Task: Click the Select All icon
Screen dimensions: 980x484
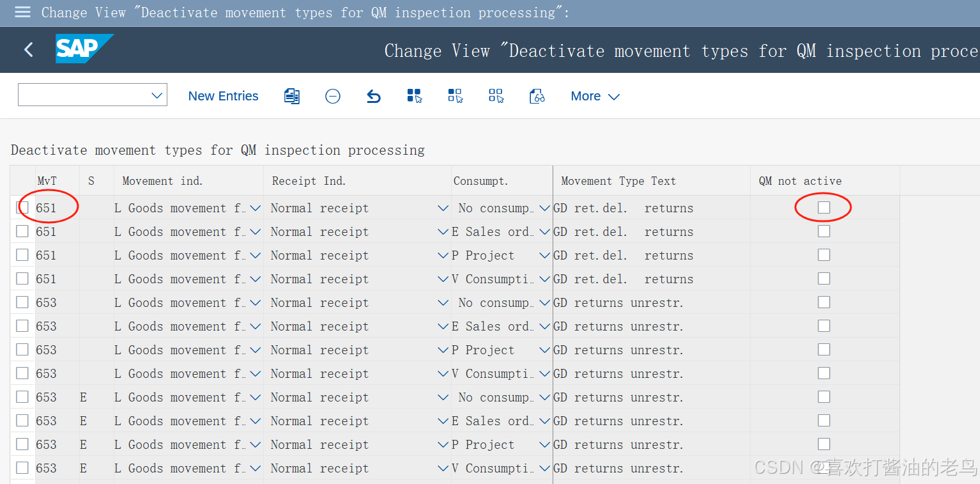Action: [x=415, y=96]
